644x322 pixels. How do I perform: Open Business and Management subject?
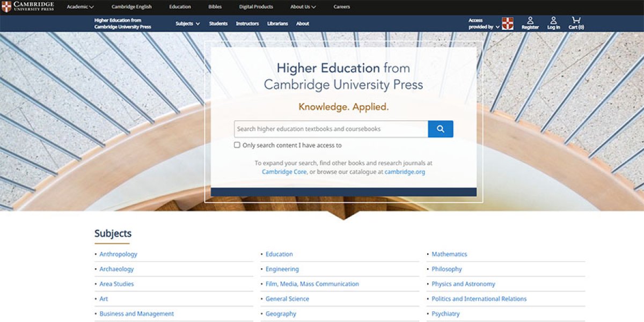[137, 314]
